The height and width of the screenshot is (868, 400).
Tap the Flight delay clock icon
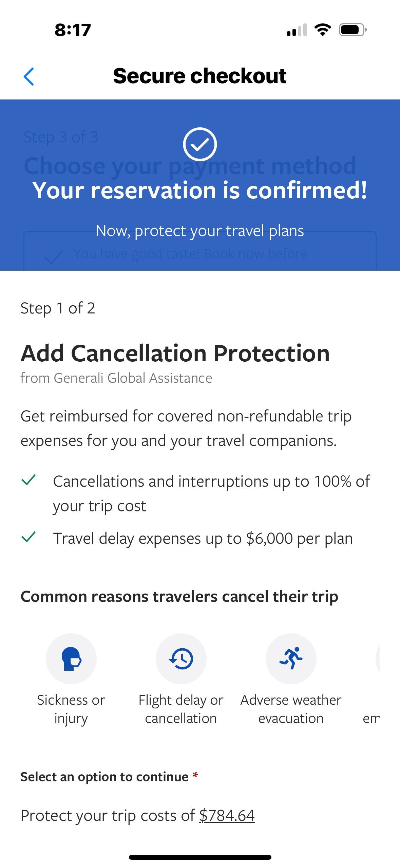pos(181,658)
